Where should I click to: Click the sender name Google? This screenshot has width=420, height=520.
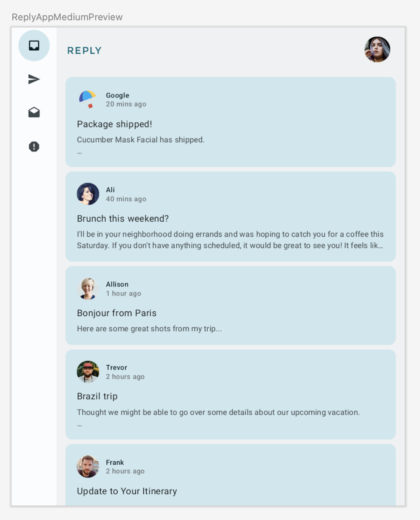tap(117, 95)
